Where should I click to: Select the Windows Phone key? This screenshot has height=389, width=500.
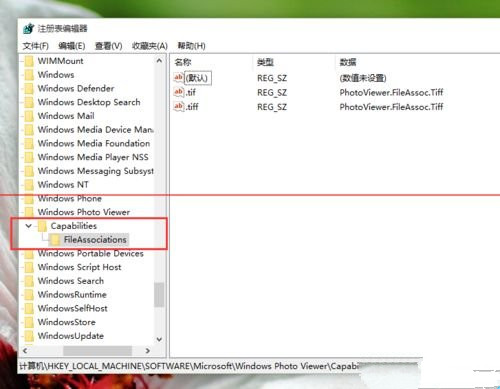click(x=69, y=198)
